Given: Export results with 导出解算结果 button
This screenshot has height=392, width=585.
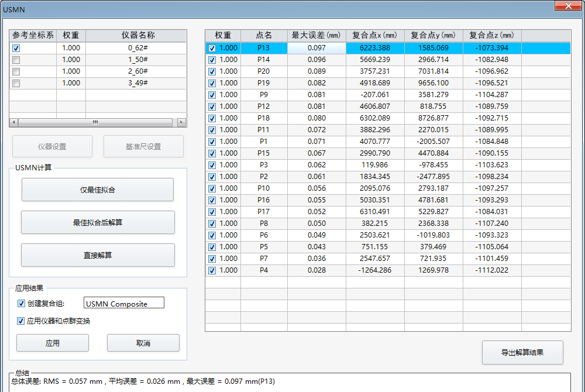Looking at the screenshot, I should point(522,352).
